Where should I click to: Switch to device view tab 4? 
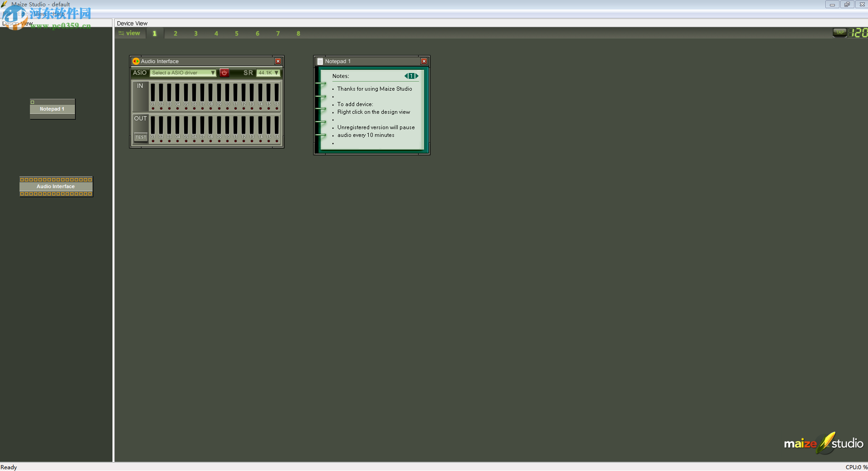pos(216,34)
